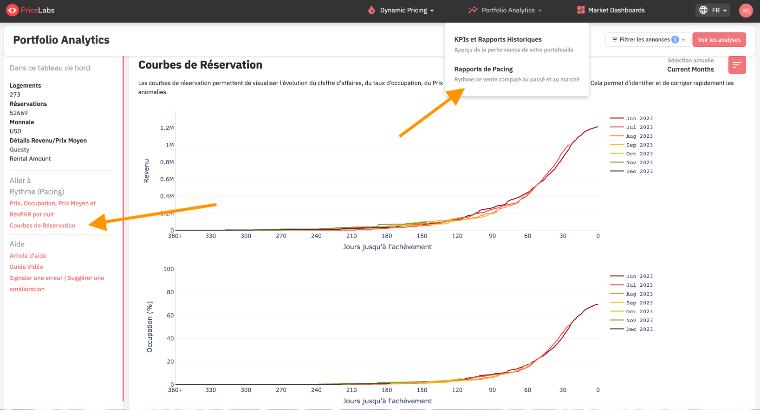Open Market Dashboards via its grid icon
The image size is (760, 410).
[581, 10]
